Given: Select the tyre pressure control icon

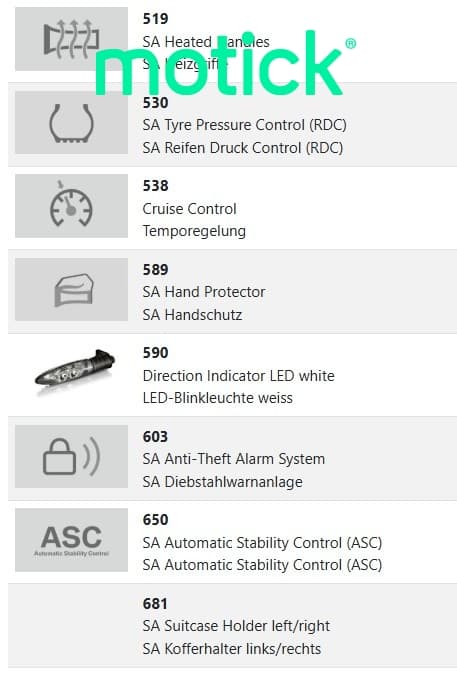Looking at the screenshot, I should pos(71,122).
